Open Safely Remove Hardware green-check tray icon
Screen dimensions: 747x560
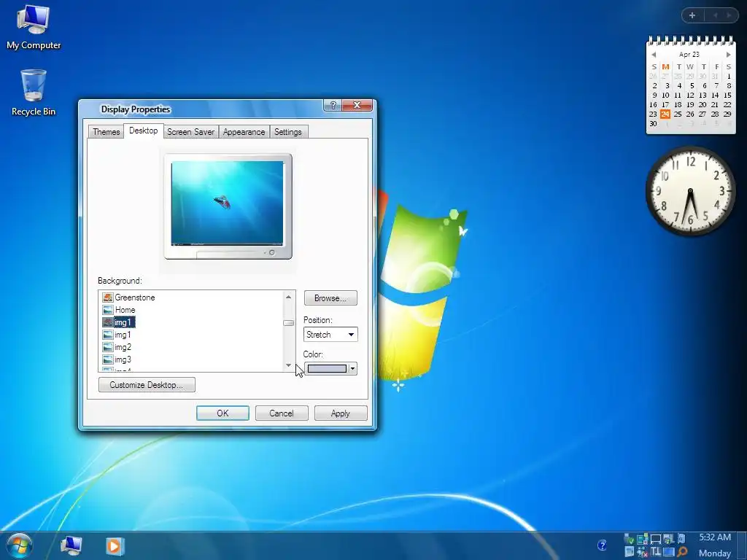point(629,539)
